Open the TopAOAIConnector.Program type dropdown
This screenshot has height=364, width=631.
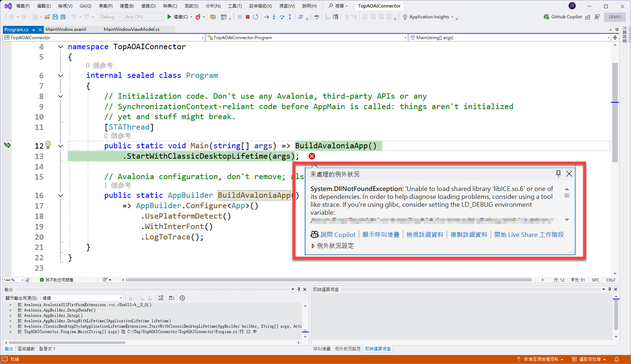coord(307,38)
